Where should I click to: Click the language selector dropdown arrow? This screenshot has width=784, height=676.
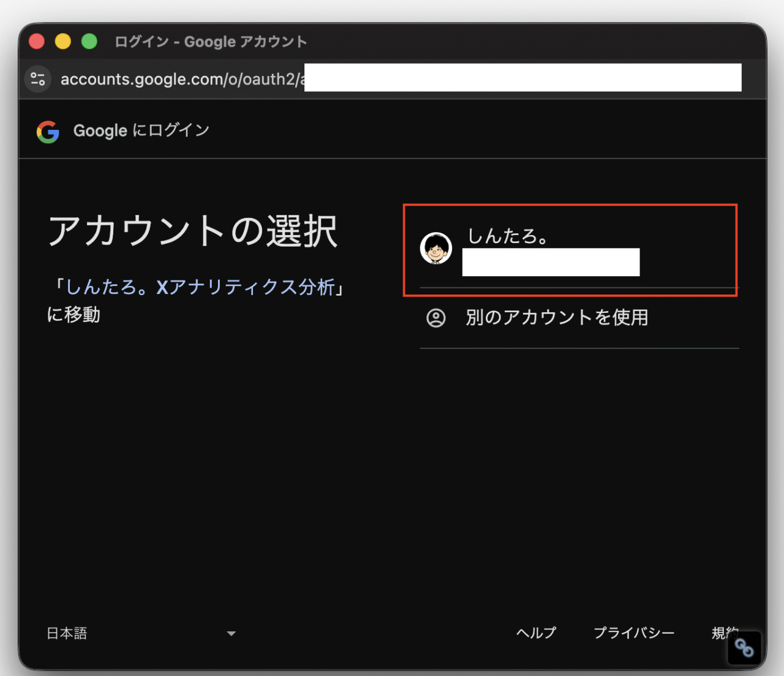click(x=231, y=634)
